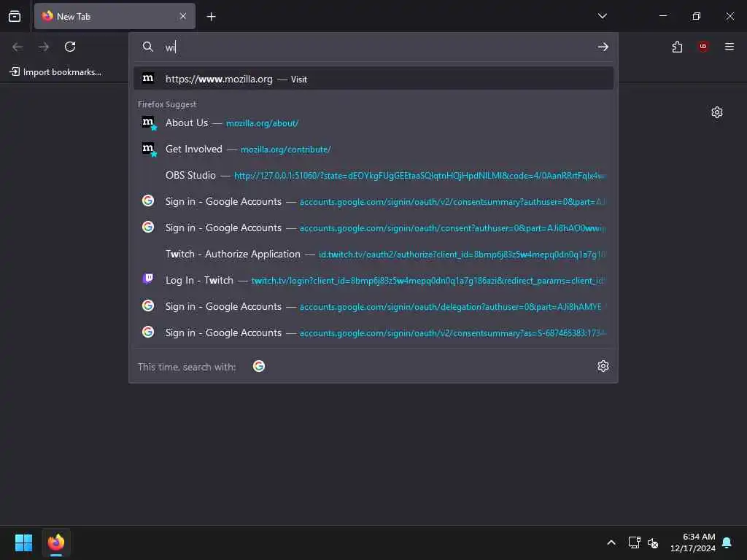This screenshot has height=560, width=747.
Task: Open the notification bell icon
Action: coord(727,542)
